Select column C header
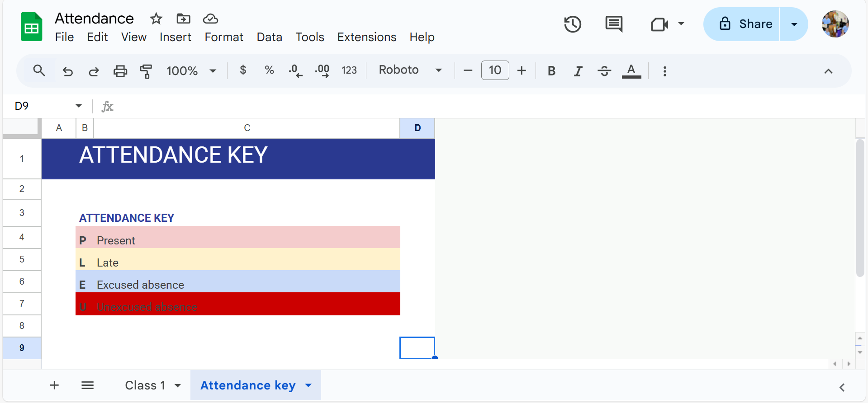 tap(247, 128)
